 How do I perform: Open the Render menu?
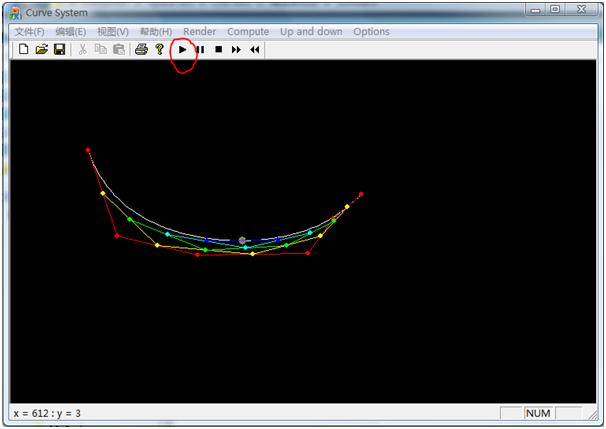(x=199, y=32)
